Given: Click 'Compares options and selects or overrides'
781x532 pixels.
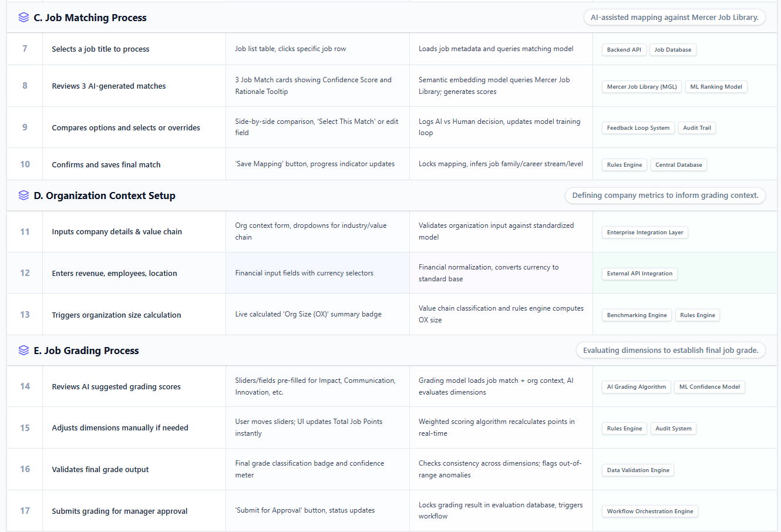Looking at the screenshot, I should coord(126,128).
